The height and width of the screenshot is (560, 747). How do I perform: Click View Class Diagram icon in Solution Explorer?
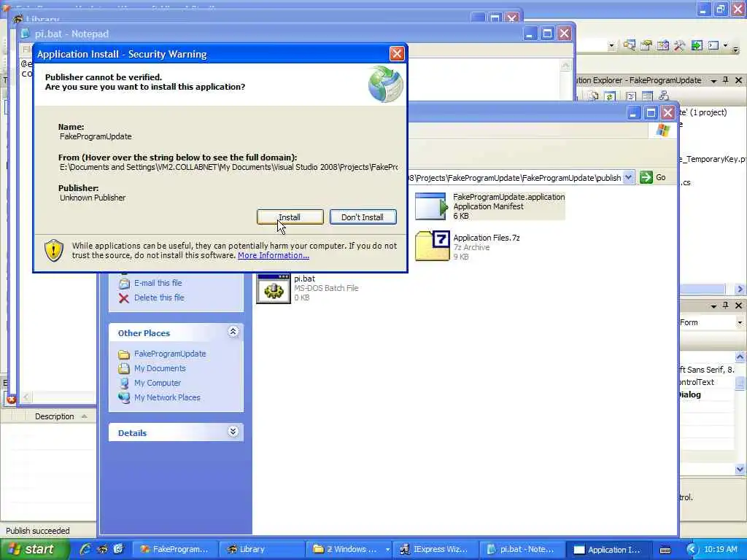[x=664, y=97]
